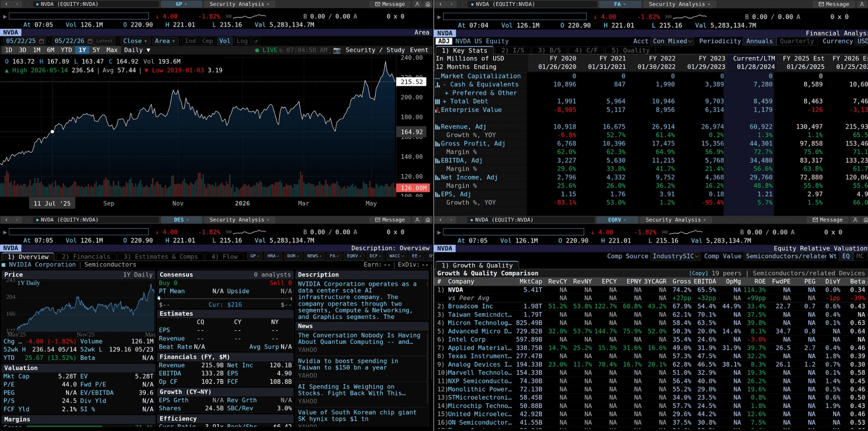Click the command input field in the EQRV panel
868x431 pixels.
513,232
